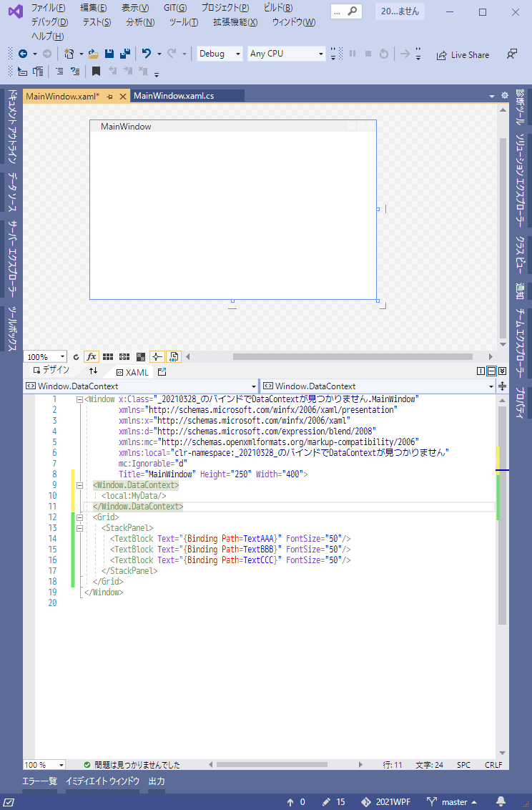Open the code editor 100 % zoom dropdown

pyautogui.click(x=44, y=764)
